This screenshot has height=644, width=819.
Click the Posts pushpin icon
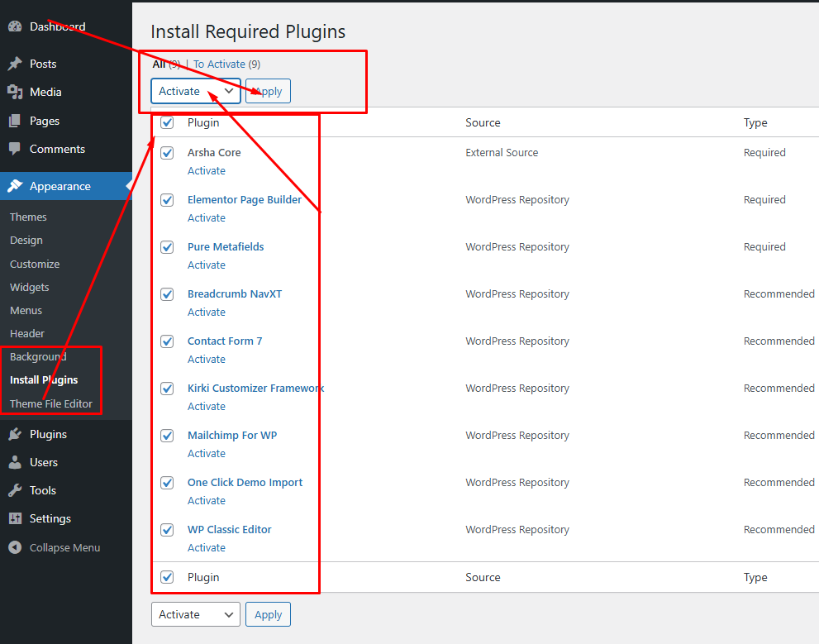tap(15, 64)
